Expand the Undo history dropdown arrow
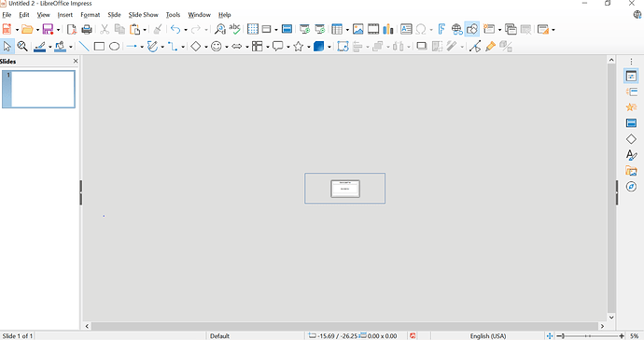 pyautogui.click(x=186, y=30)
